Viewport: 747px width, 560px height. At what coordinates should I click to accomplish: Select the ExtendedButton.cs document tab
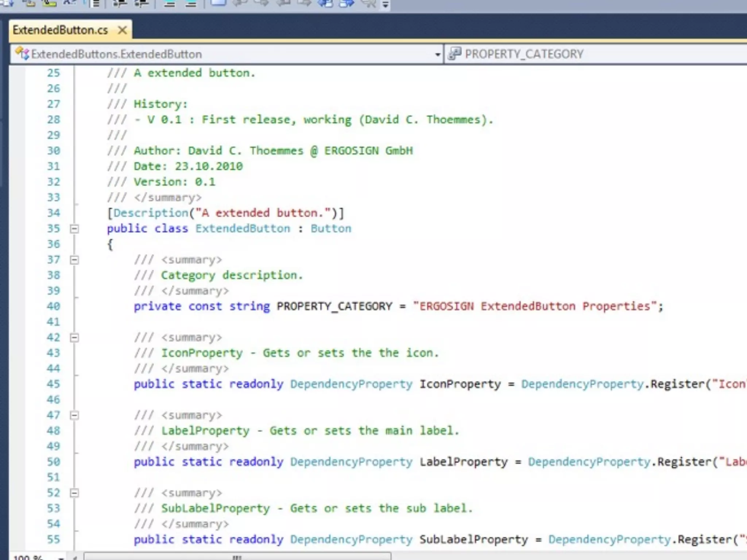[60, 30]
